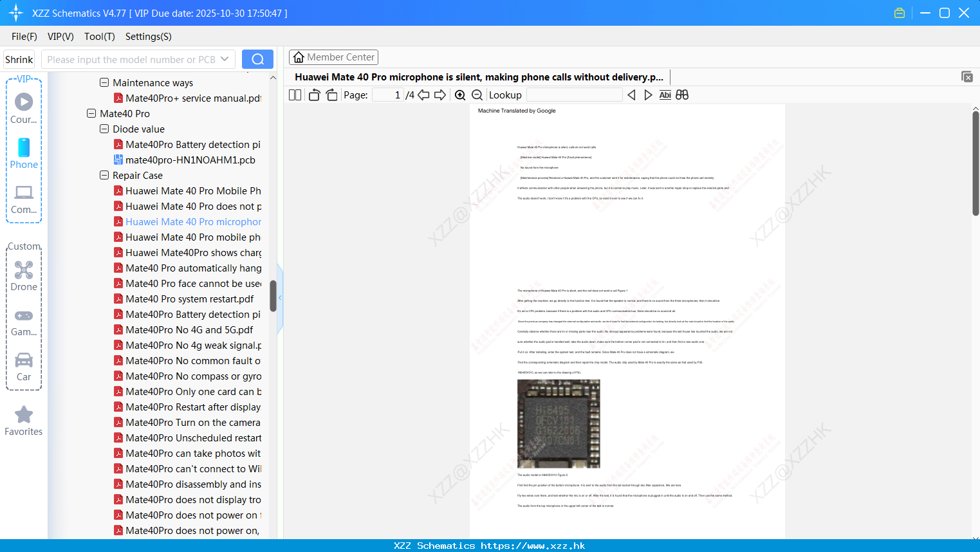The width and height of the screenshot is (980, 552).
Task: Open the Settings(S) menu
Action: tap(149, 37)
